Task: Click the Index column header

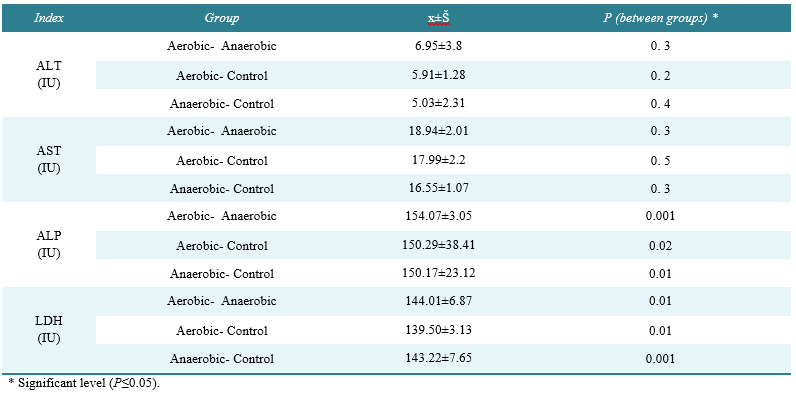Action: [x=49, y=18]
